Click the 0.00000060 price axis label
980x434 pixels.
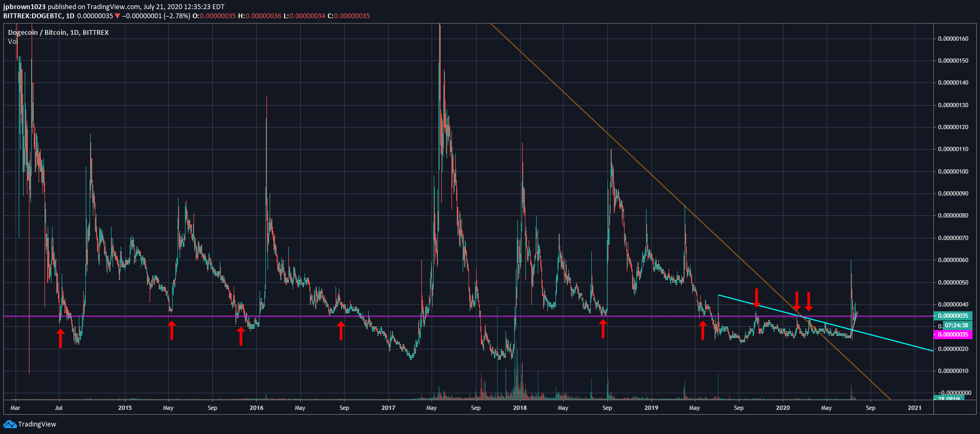pyautogui.click(x=953, y=260)
